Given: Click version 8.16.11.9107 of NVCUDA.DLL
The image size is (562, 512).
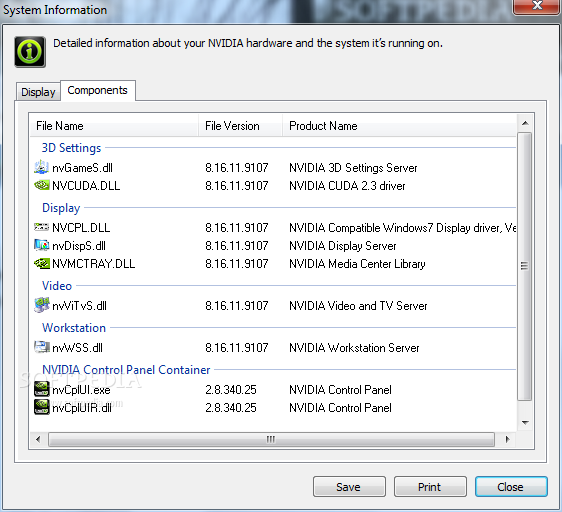Looking at the screenshot, I should [237, 186].
